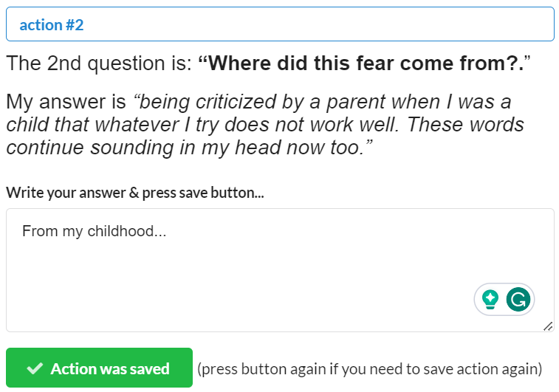Click the line child that whatever I try
This screenshot has height=392, width=559.
265,125
